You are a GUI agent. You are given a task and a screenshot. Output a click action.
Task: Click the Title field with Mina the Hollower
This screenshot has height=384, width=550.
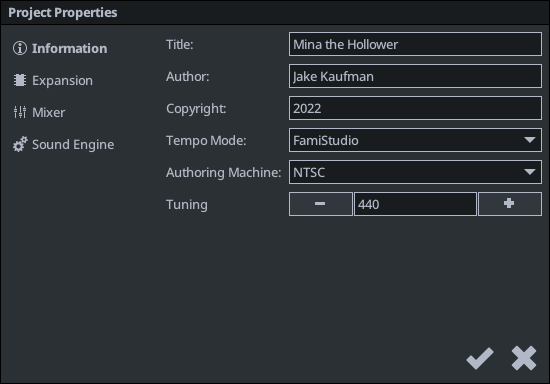pyautogui.click(x=415, y=44)
